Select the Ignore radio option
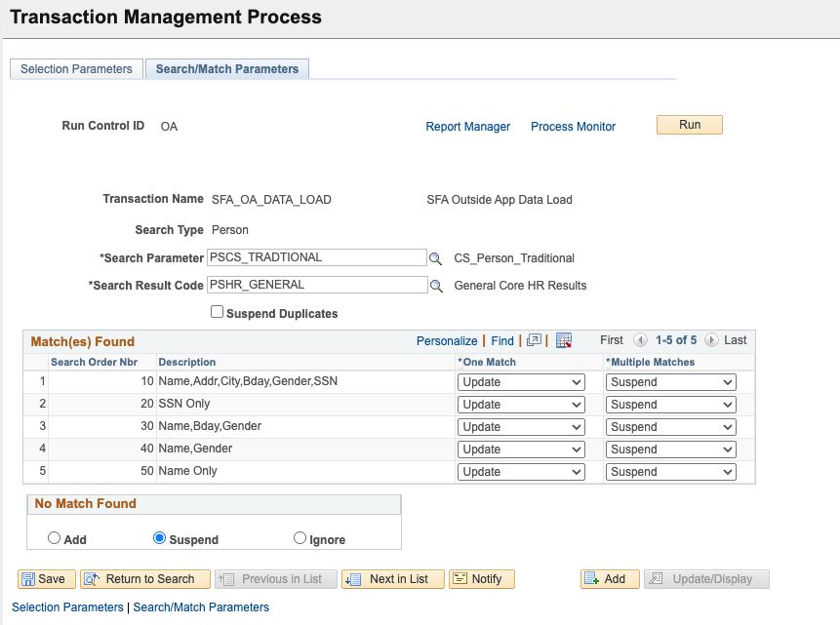Screen dimensions: 840x625 coord(300,537)
